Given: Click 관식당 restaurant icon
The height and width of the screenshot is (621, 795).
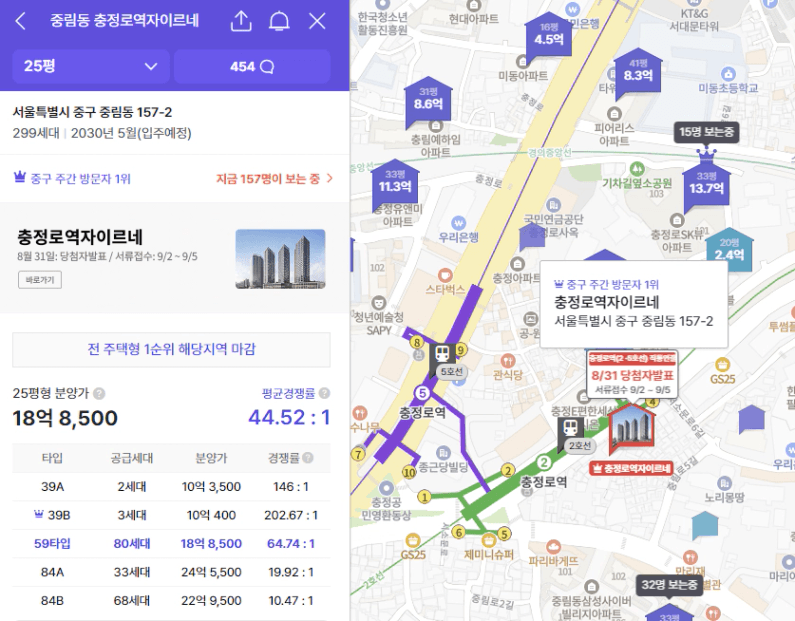Looking at the screenshot, I should (x=508, y=361).
